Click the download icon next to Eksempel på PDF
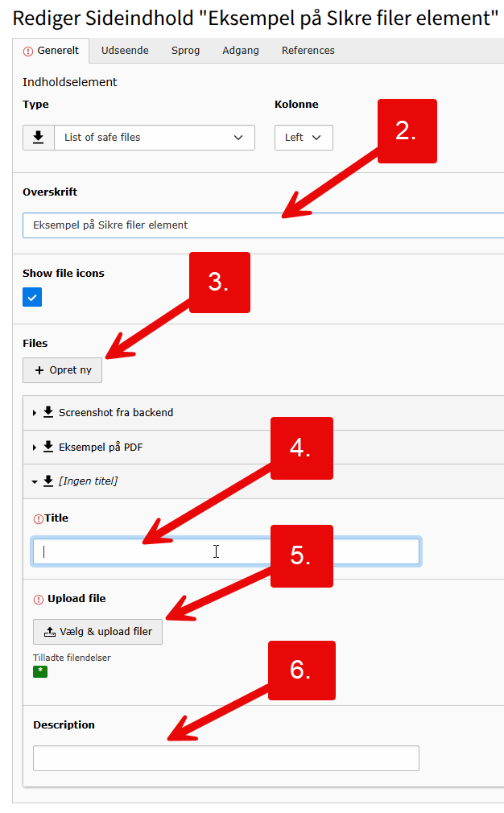The image size is (504, 813). click(48, 447)
